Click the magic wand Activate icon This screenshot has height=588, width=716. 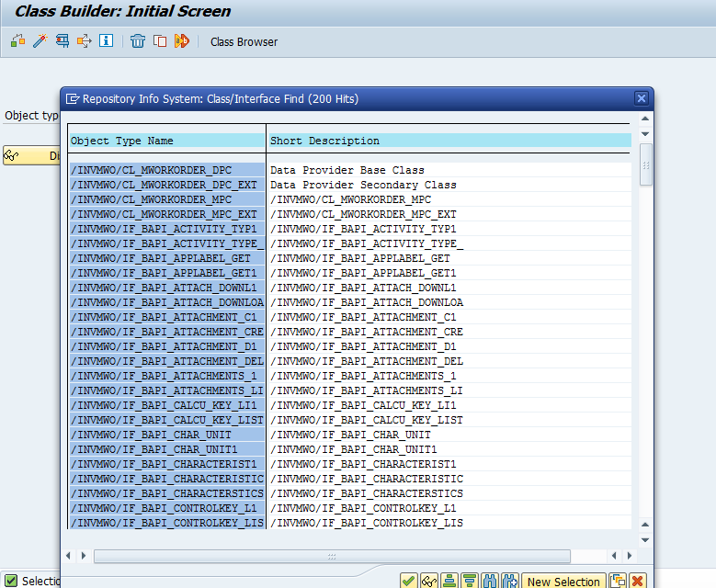(x=40, y=41)
